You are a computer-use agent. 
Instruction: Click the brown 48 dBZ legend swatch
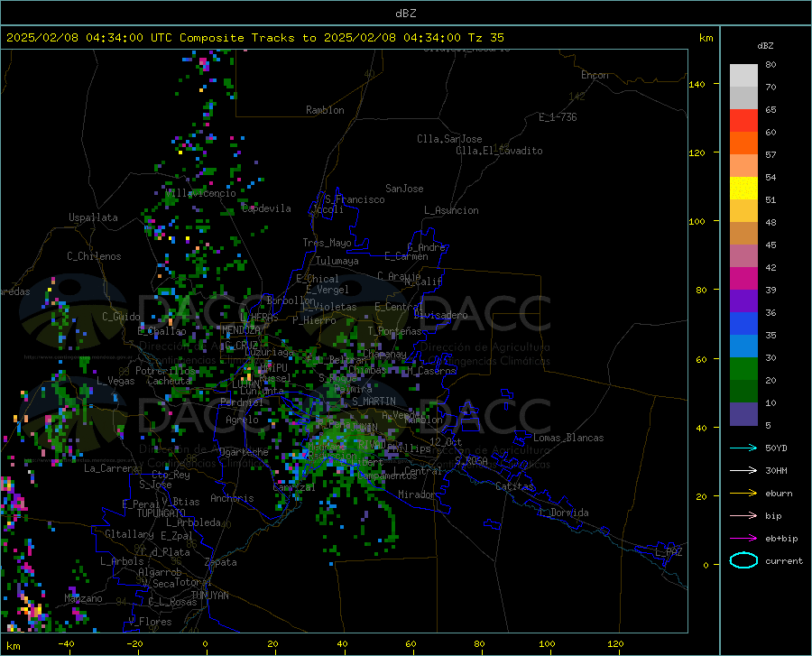point(743,234)
